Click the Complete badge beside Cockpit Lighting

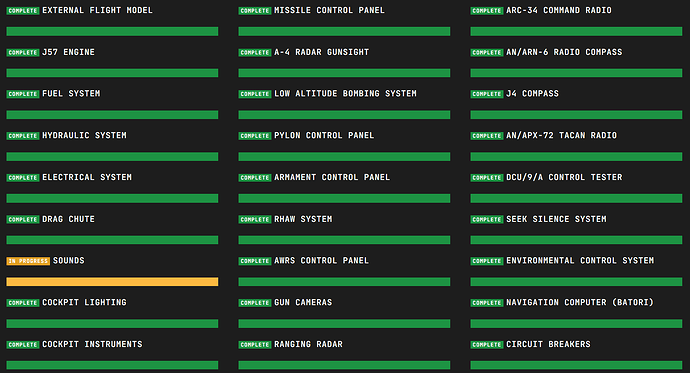pos(23,303)
